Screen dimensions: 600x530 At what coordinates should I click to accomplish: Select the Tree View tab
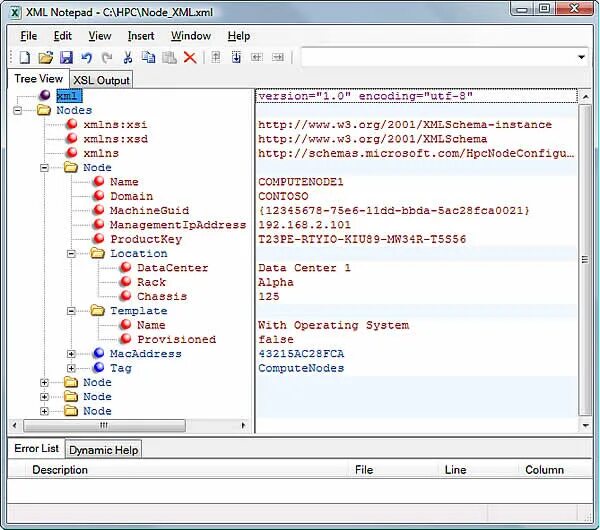pyautogui.click(x=38, y=78)
